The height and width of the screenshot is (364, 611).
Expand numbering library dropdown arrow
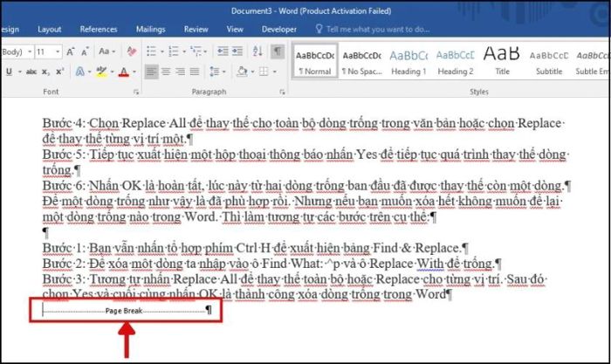pos(184,52)
